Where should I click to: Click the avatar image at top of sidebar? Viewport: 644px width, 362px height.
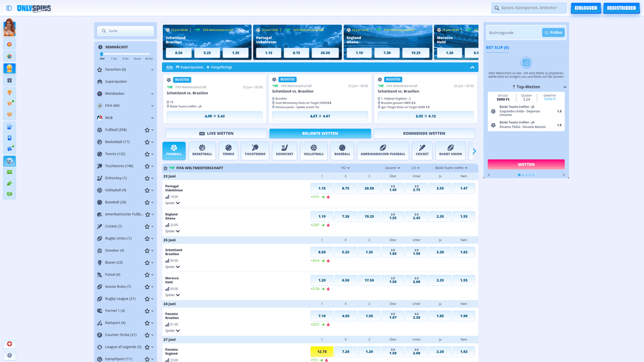(9, 28)
